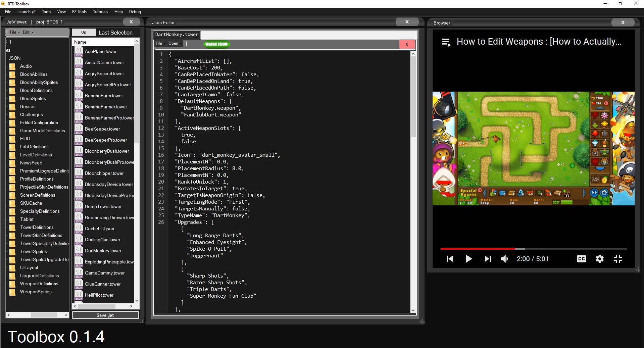Open the Tools menu
The height and width of the screenshot is (348, 644).
click(x=46, y=12)
